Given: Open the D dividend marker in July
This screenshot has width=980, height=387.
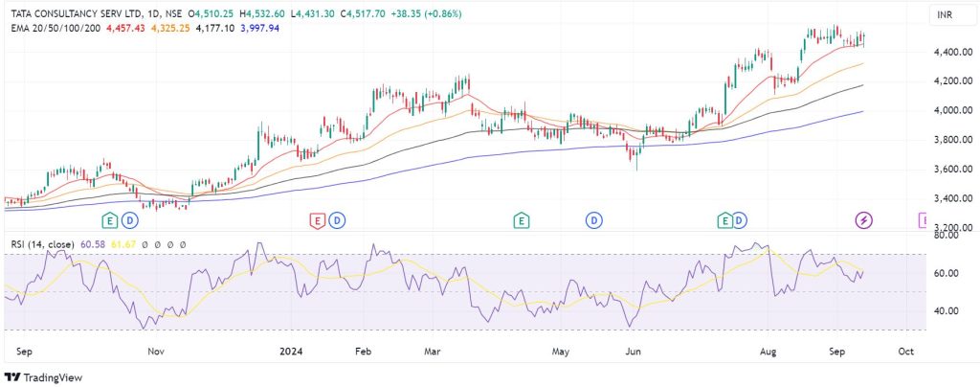Looking at the screenshot, I should 740,220.
